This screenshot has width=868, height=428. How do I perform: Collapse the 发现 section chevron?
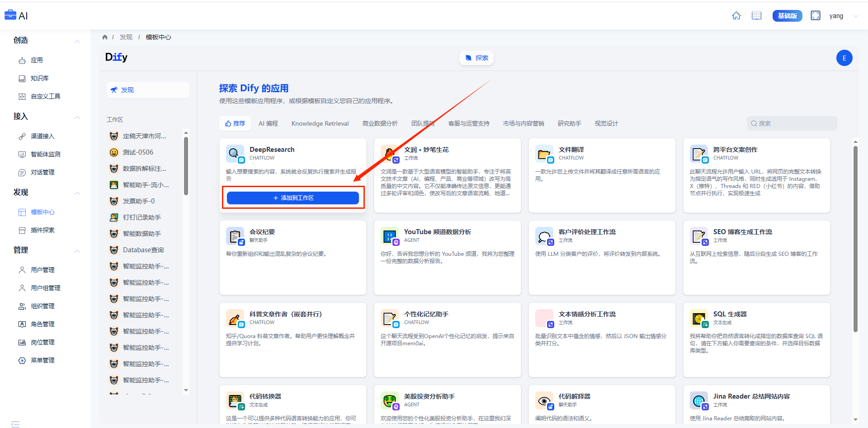pos(77,193)
